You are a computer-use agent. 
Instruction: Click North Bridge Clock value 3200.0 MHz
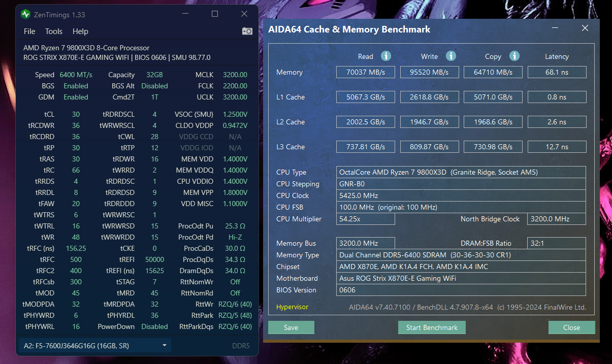tap(557, 219)
